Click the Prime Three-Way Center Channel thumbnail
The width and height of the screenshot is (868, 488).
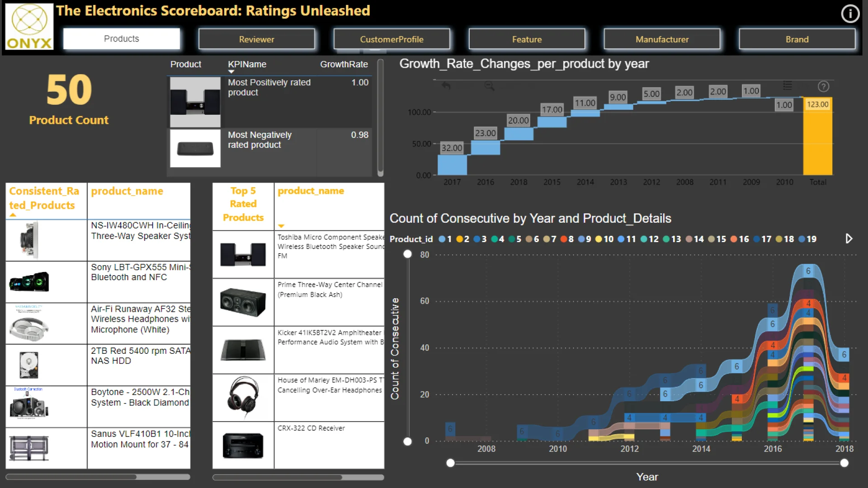point(243,302)
